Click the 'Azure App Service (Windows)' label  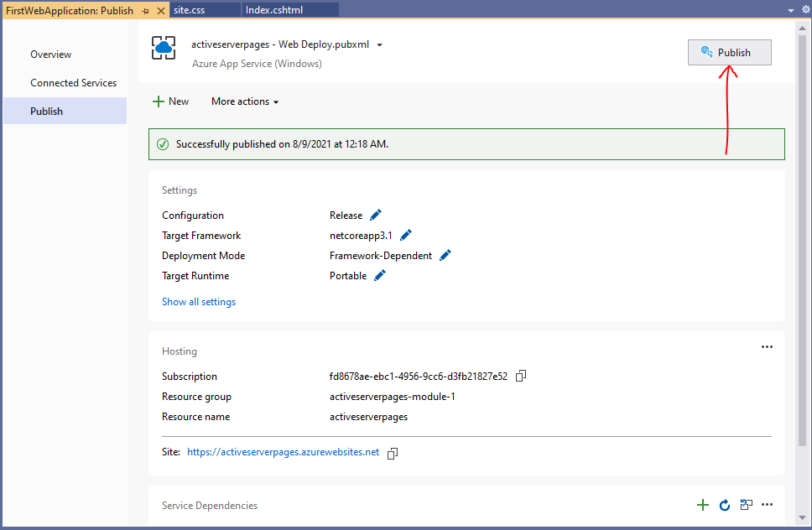[x=257, y=64]
